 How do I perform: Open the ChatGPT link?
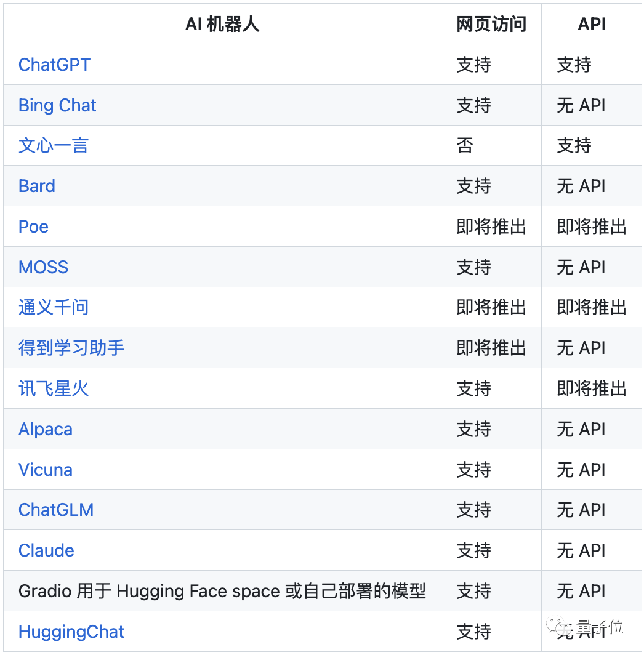coord(54,65)
